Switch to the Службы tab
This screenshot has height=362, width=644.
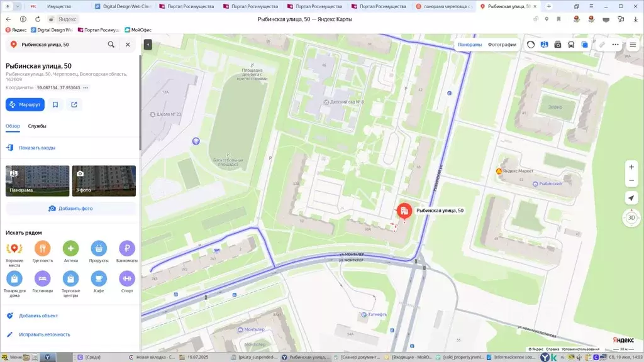tap(37, 126)
